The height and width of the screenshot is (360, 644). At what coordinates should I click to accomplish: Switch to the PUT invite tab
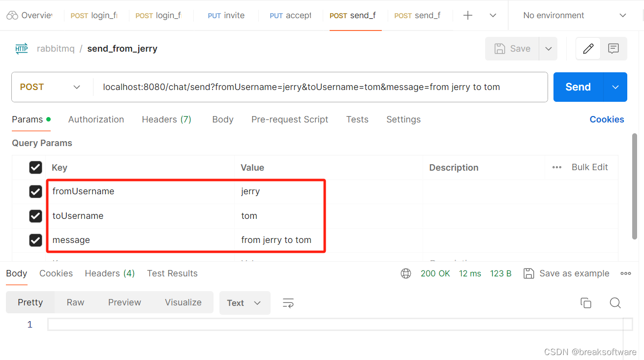(226, 15)
